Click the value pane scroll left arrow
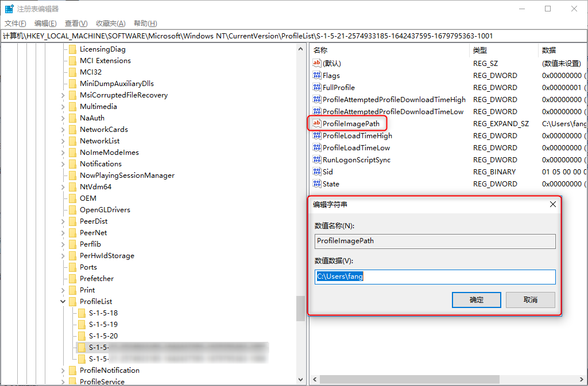The width and height of the screenshot is (588, 386). pos(314,379)
